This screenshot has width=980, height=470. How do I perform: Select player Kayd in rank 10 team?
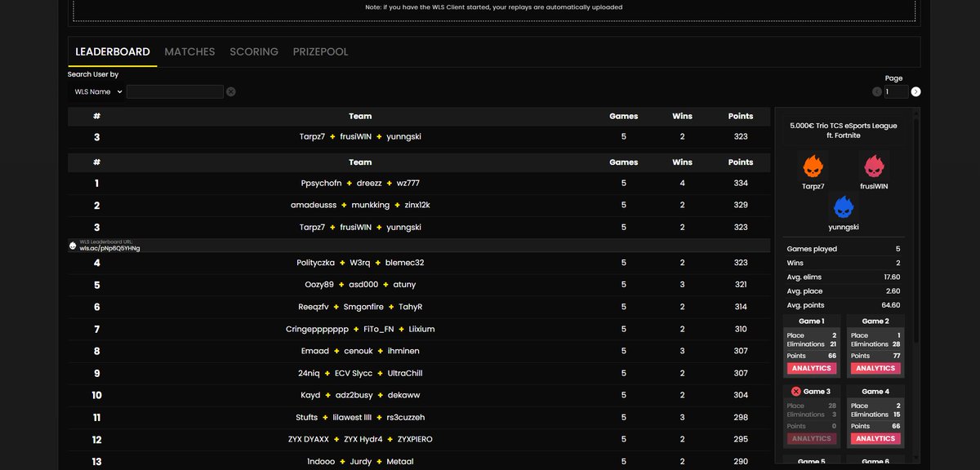coord(311,395)
